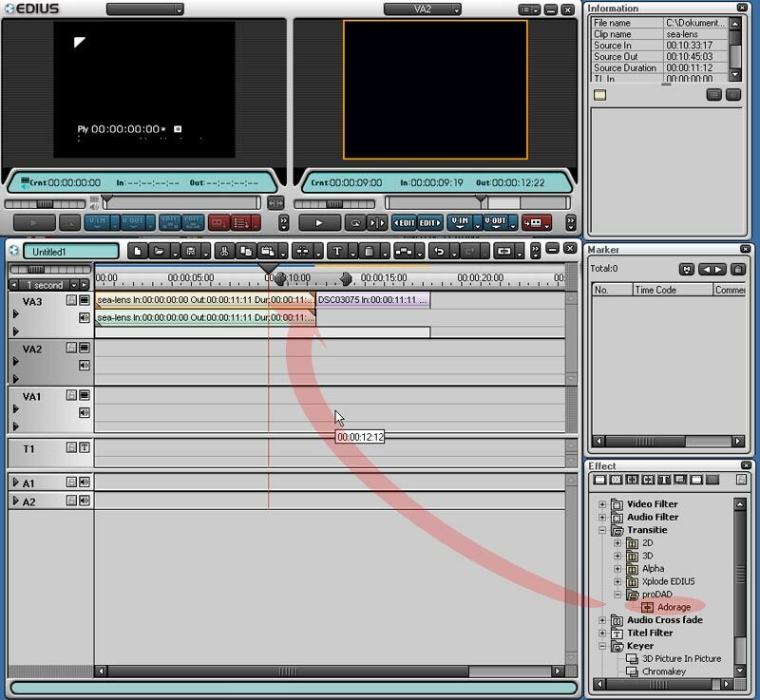760x700 pixels.
Task: Click the timeline zoom slider above scale
Action: (x=51, y=269)
